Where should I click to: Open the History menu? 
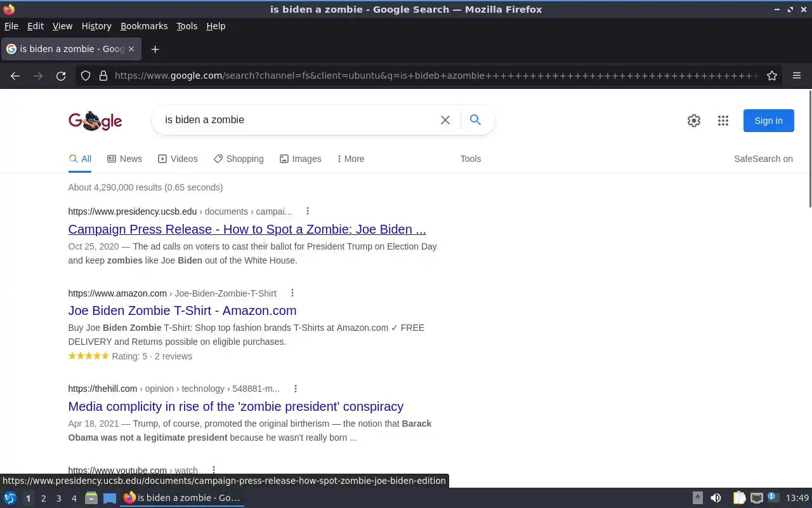pos(96,26)
